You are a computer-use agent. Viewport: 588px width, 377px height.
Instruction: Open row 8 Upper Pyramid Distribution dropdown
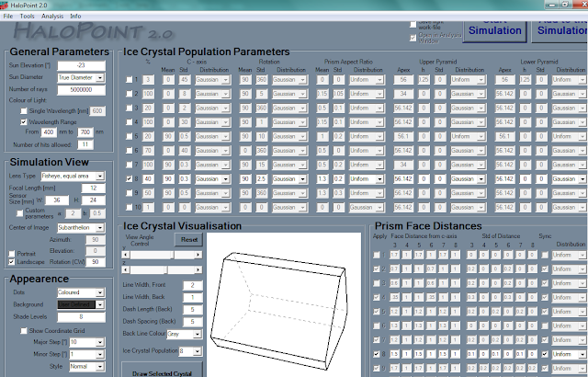[481, 179]
